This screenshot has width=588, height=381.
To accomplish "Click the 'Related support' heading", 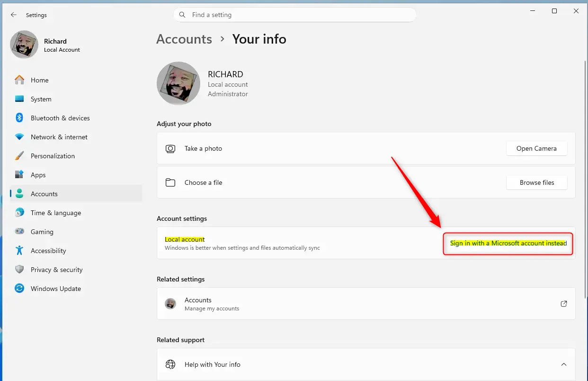I will tap(181, 340).
